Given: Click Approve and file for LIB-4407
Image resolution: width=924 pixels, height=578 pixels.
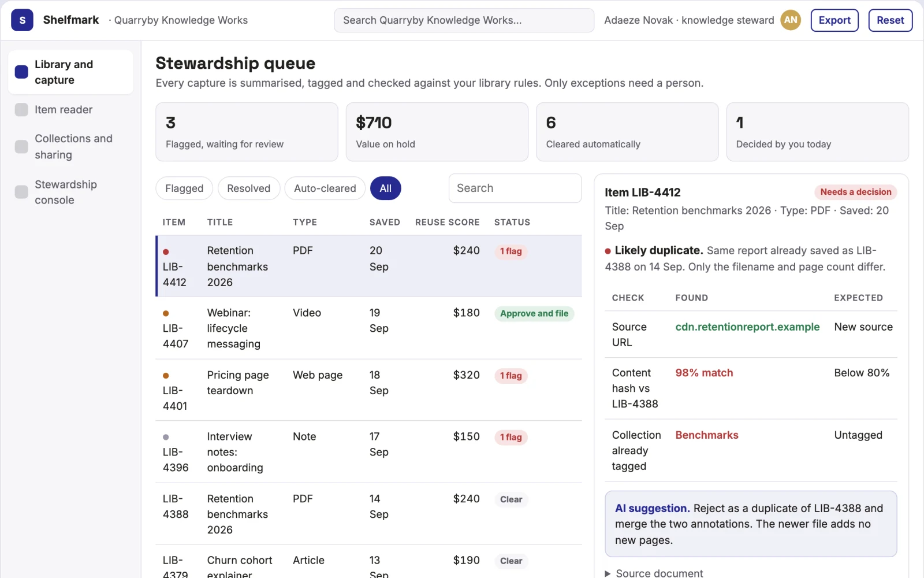Looking at the screenshot, I should click(x=534, y=313).
